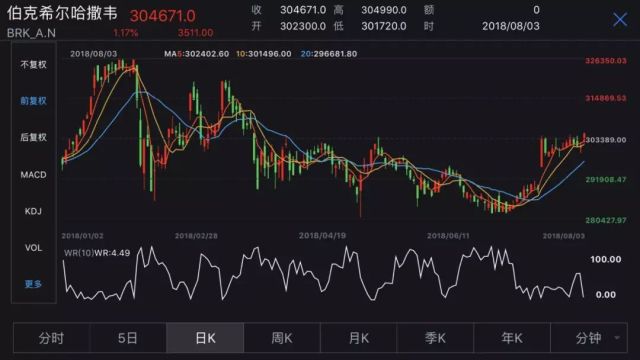Select 前复权 price adjustment option

click(x=33, y=101)
